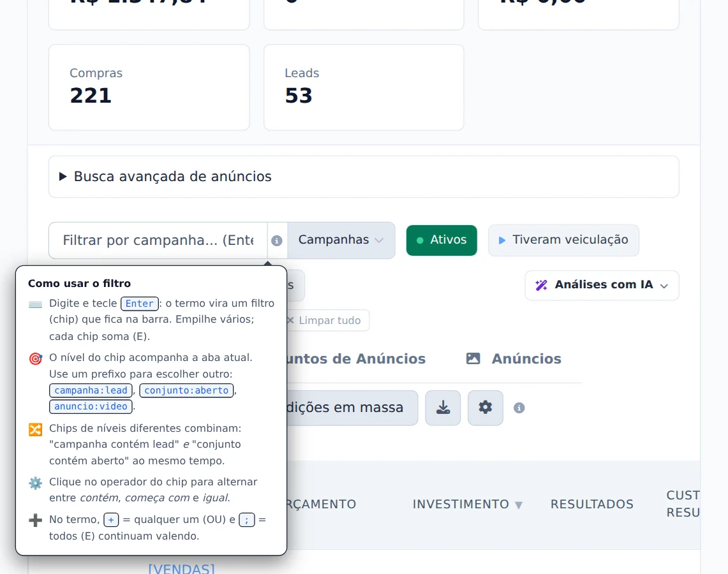This screenshot has height=574, width=728.
Task: Click the Edições em massa button
Action: pos(352,408)
